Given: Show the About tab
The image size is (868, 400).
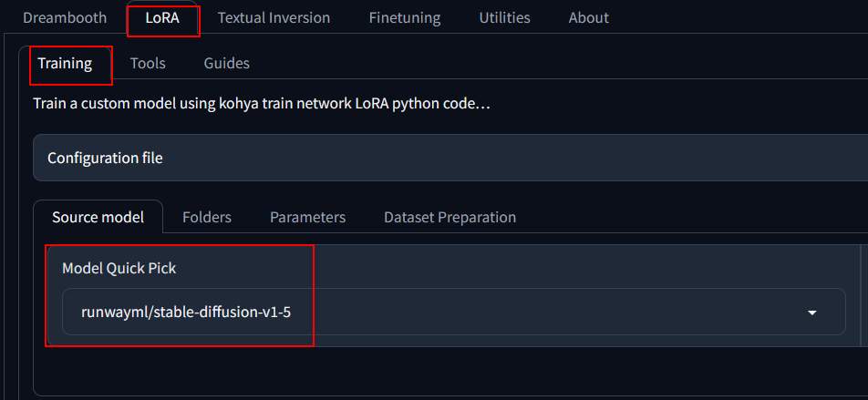Looking at the screenshot, I should coord(588,17).
